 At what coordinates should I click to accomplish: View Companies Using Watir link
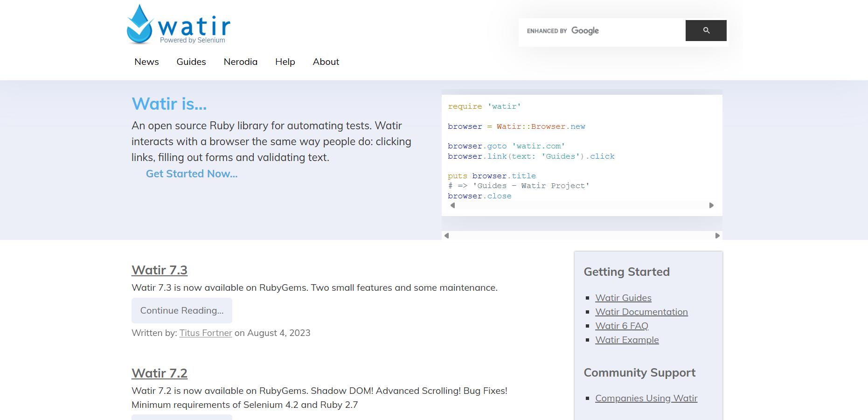[x=646, y=398]
